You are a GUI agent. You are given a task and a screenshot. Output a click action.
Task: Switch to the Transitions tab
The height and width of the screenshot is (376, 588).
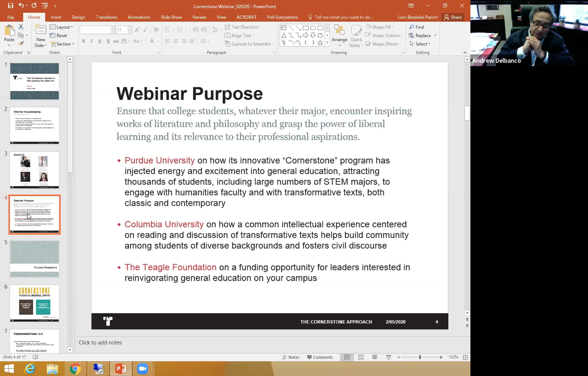(x=106, y=17)
